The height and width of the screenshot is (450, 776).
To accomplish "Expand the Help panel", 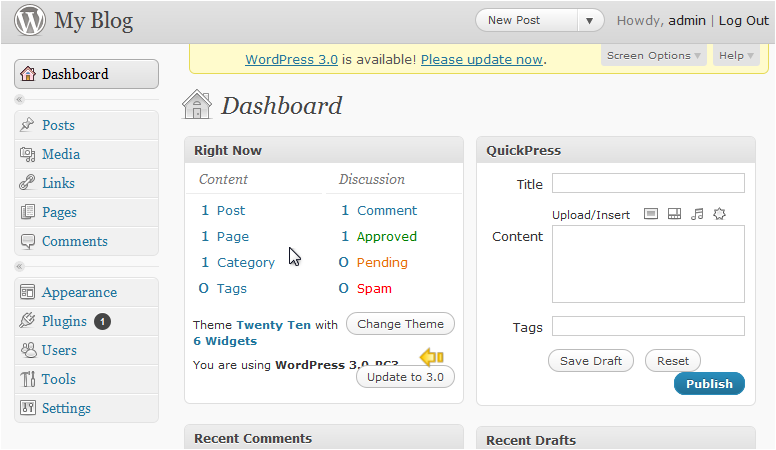I will [736, 55].
